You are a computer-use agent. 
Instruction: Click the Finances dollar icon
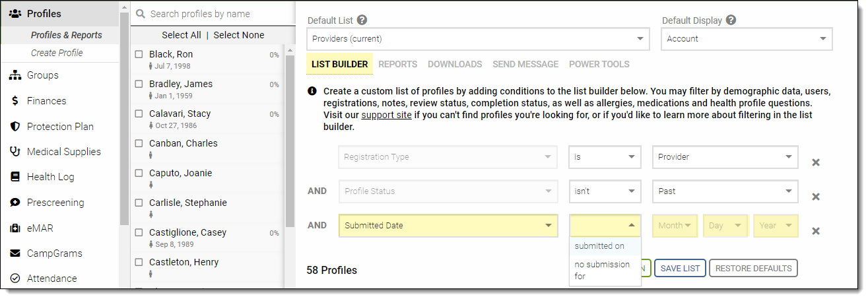click(x=15, y=101)
